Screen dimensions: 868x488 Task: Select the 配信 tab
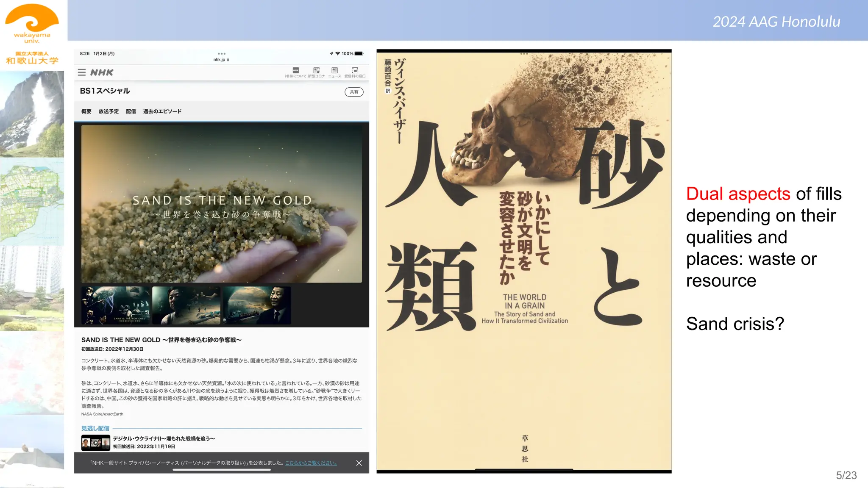click(x=131, y=111)
